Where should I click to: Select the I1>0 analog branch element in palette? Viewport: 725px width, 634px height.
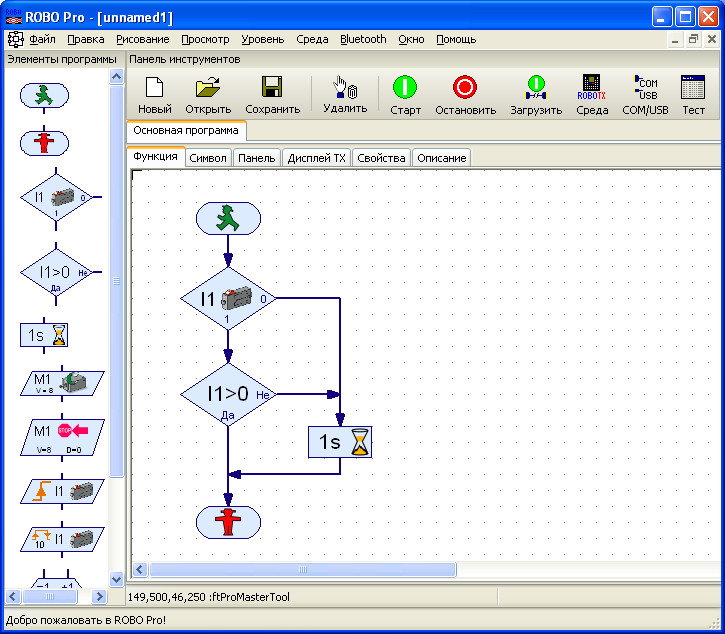[x=56, y=272]
